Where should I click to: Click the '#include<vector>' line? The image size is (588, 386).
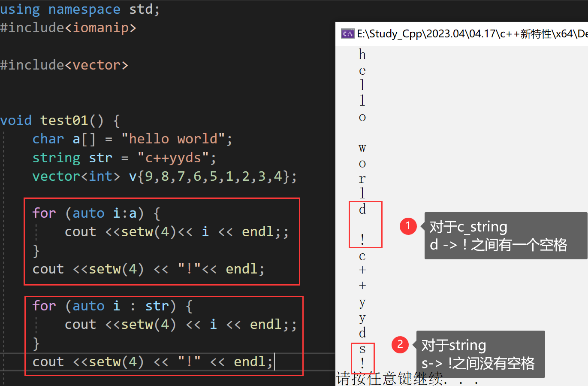64,65
